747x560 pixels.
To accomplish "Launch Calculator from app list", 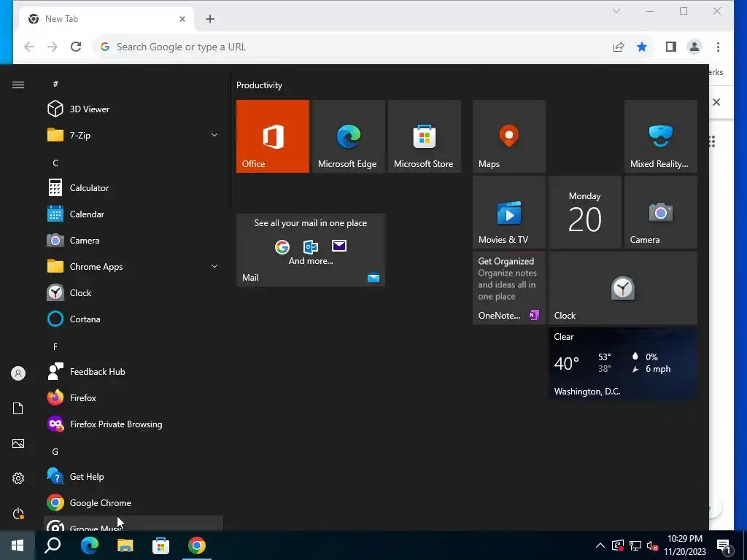I will click(133, 187).
